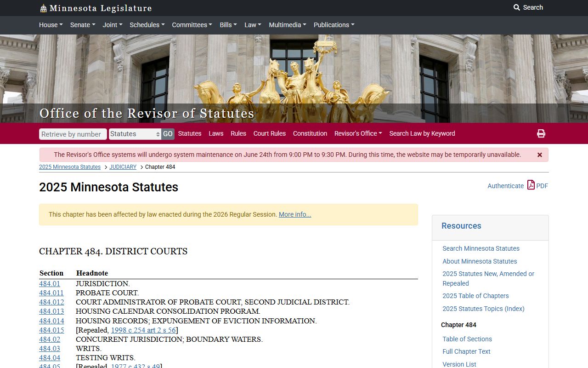This screenshot has width=588, height=368.
Task: Select Statutes in the red navigation bar
Action: click(x=190, y=133)
